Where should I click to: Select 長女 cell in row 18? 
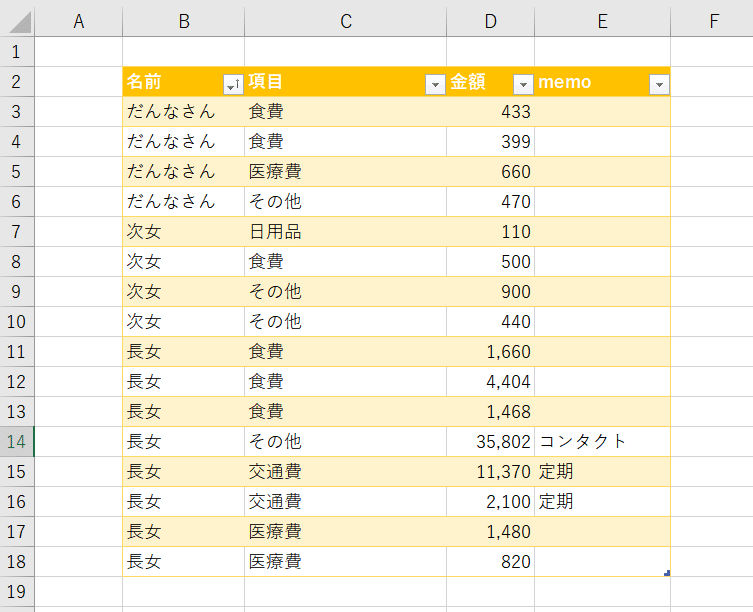click(183, 562)
